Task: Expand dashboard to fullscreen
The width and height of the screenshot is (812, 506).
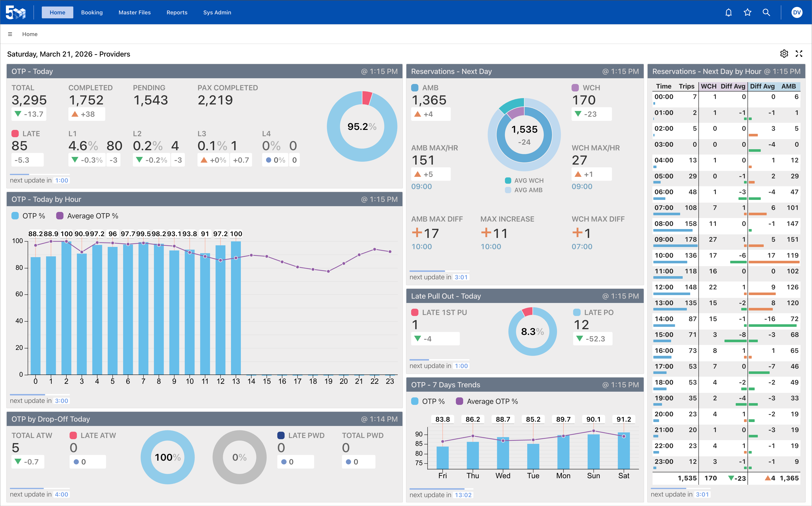Action: click(799, 54)
